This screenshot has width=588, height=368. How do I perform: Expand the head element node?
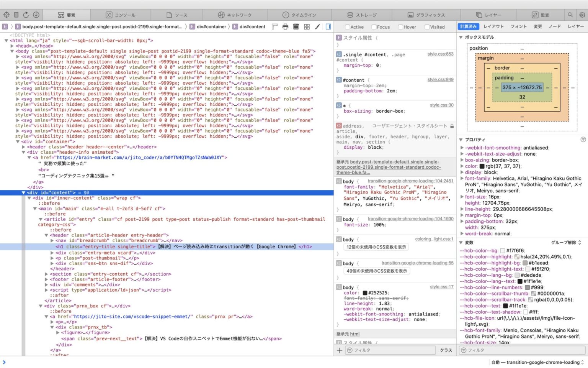pyautogui.click(x=12, y=46)
